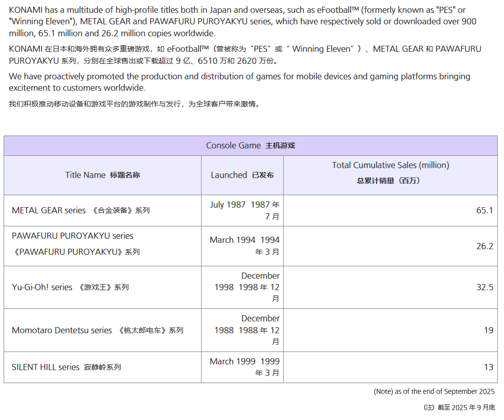The image size is (504, 420).
Task: Select the Yu-Gi-Oh! series title cell
Action: 70,287
